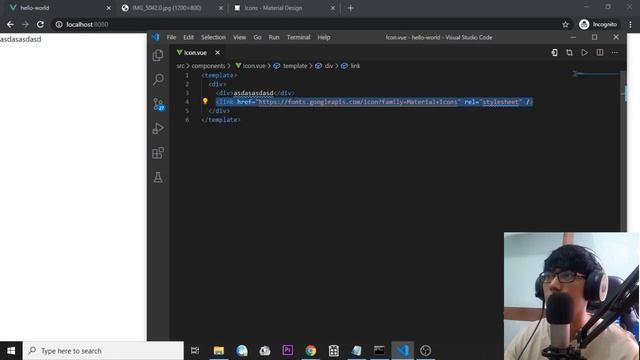Viewport: 640px width, 360px height.
Task: Go back in the browser
Action: tap(10, 24)
